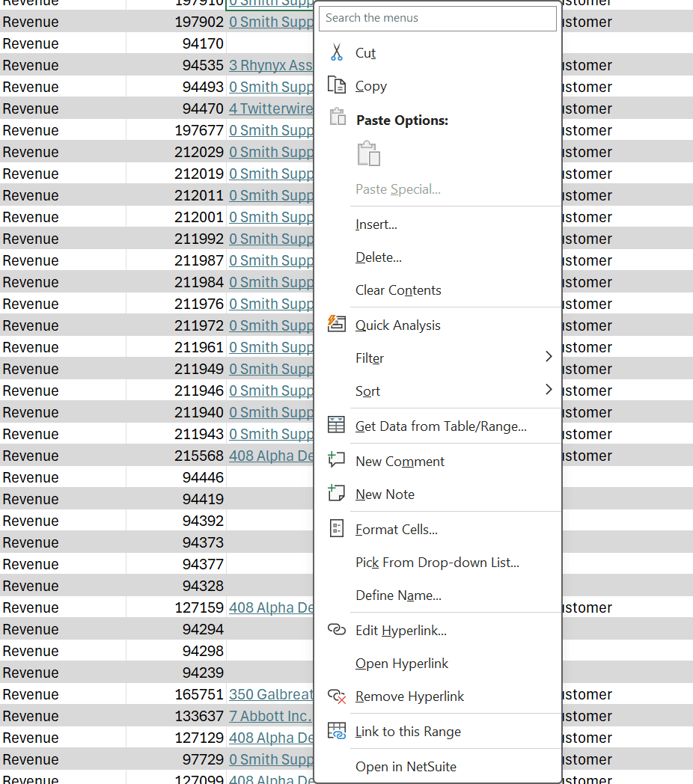This screenshot has height=784, width=693.
Task: Click the Paste clipboard button under Paste Options
Action: [x=369, y=153]
